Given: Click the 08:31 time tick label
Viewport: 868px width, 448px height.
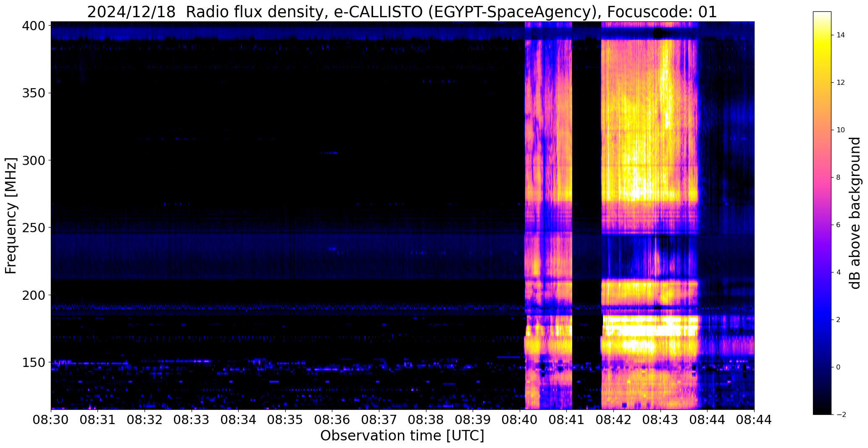Looking at the screenshot, I should (x=98, y=420).
